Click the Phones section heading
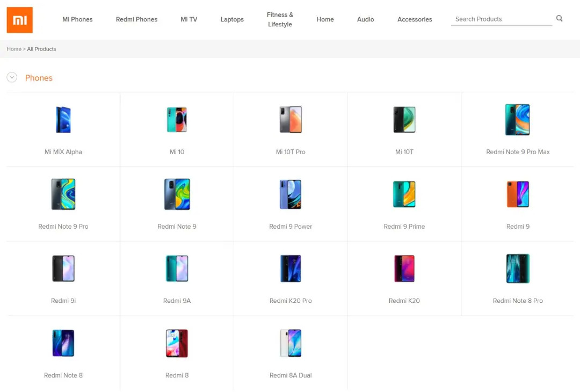 [x=39, y=78]
